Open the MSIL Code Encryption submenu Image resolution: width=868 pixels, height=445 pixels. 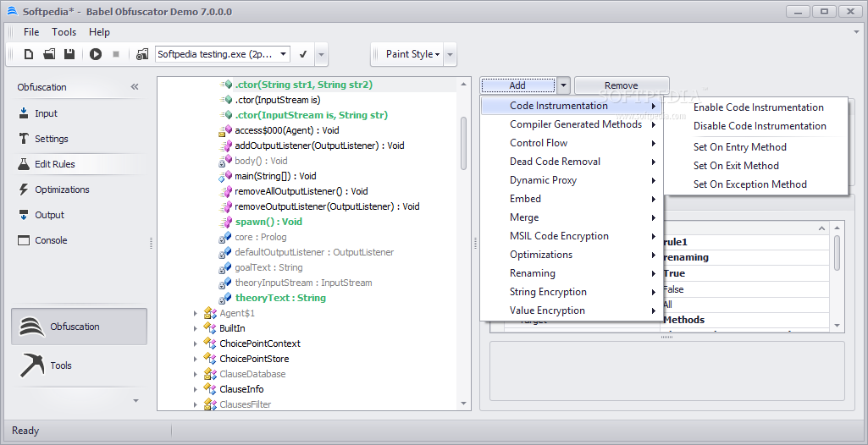pos(572,236)
